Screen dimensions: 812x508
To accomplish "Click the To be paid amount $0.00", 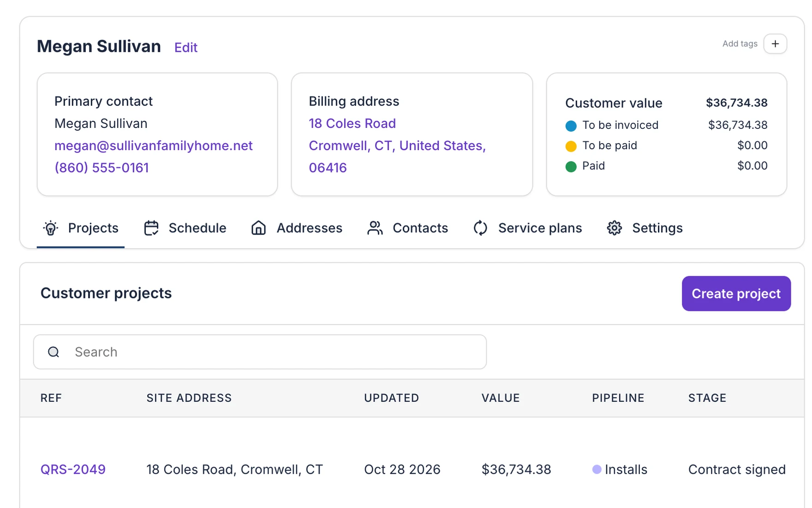I will click(752, 145).
